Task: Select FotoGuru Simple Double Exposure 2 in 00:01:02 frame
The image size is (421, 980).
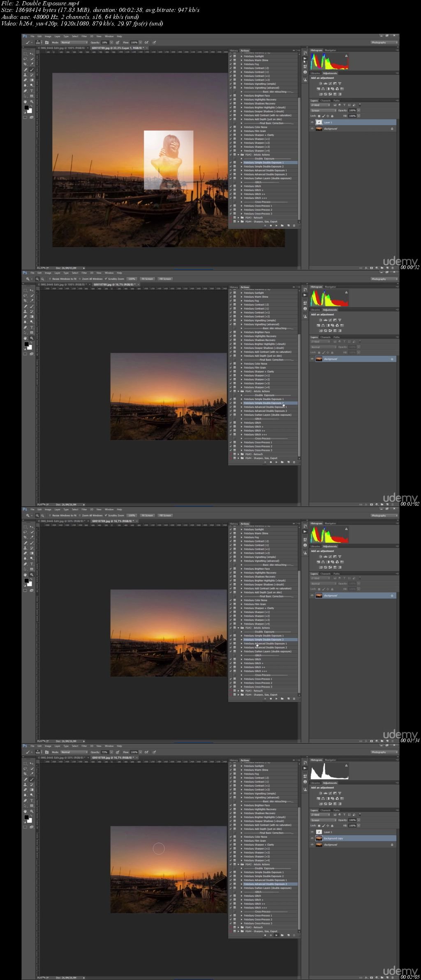Action: click(x=264, y=403)
